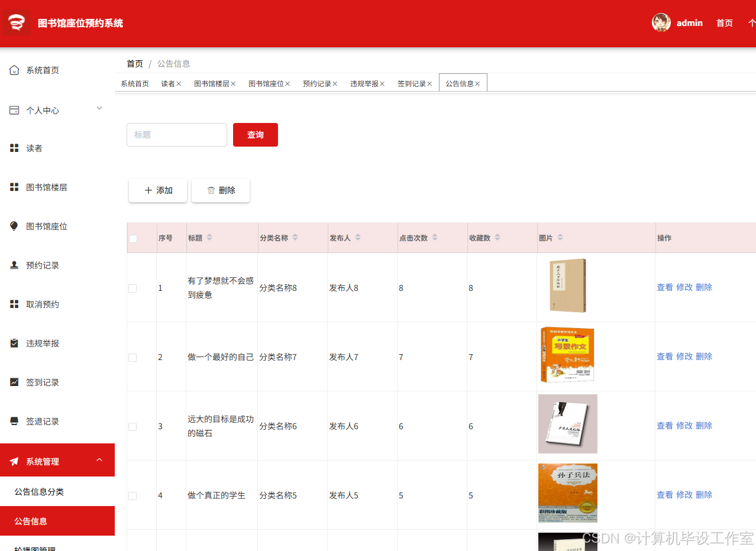Click 首页 in the breadcrumb
The height and width of the screenshot is (551, 756).
pos(135,64)
